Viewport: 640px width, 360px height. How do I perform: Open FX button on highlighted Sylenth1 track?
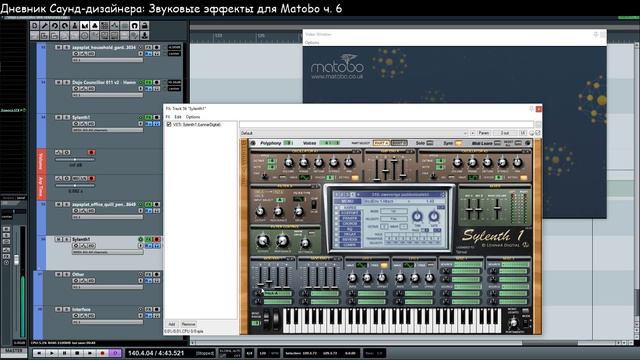(x=149, y=240)
